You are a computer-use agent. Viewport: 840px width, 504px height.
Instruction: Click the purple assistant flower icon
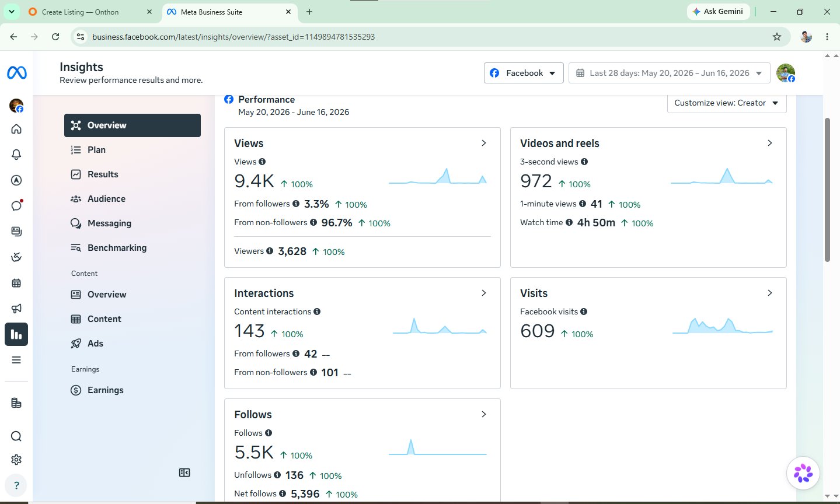[x=803, y=473]
